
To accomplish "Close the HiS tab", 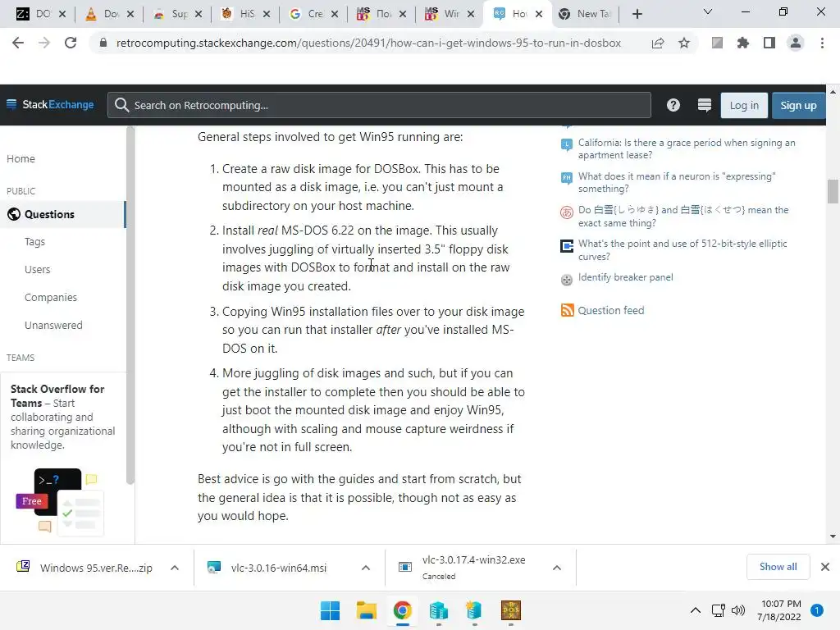I will coord(267,14).
